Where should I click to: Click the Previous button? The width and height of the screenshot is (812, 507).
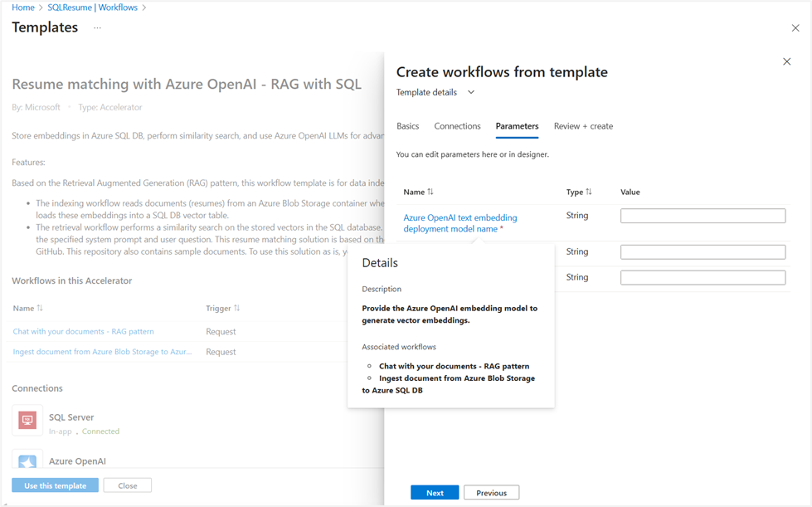point(492,493)
